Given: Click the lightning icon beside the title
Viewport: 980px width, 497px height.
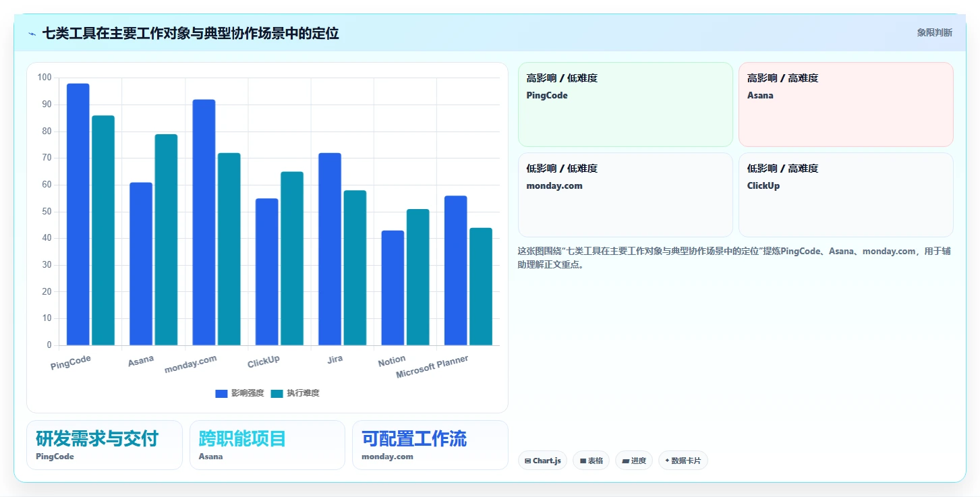Looking at the screenshot, I should pyautogui.click(x=32, y=33).
